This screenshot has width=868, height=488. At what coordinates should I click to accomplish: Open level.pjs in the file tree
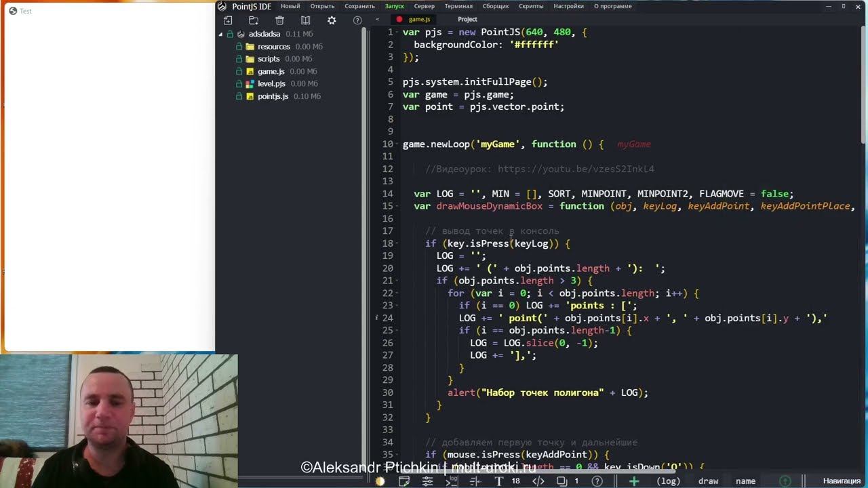pyautogui.click(x=271, y=84)
